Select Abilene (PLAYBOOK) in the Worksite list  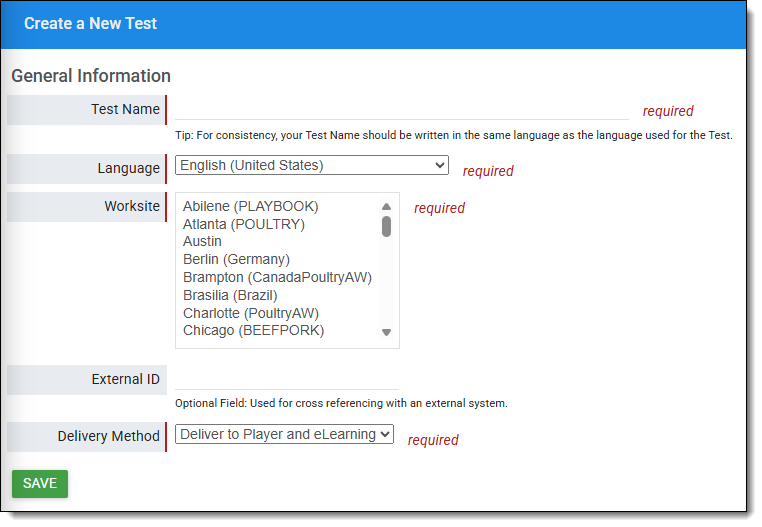coord(250,207)
